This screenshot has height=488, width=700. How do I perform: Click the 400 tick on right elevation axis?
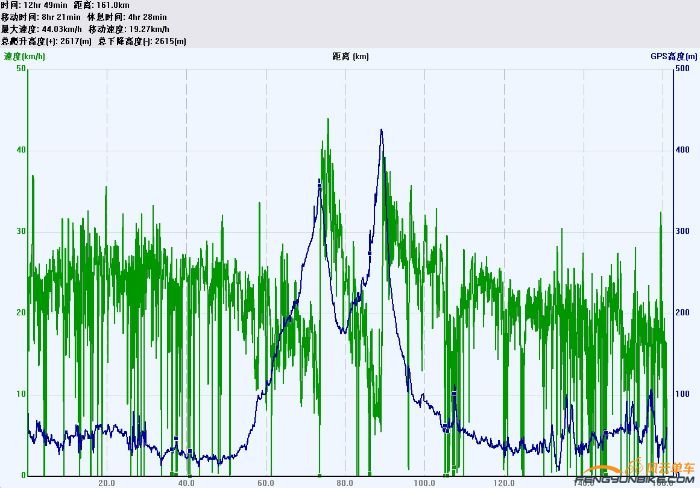681,150
